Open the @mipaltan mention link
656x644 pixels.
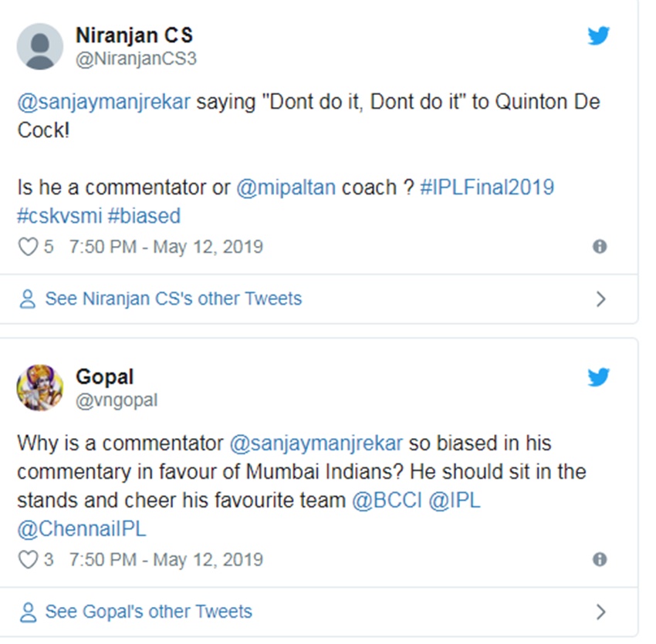pos(287,188)
